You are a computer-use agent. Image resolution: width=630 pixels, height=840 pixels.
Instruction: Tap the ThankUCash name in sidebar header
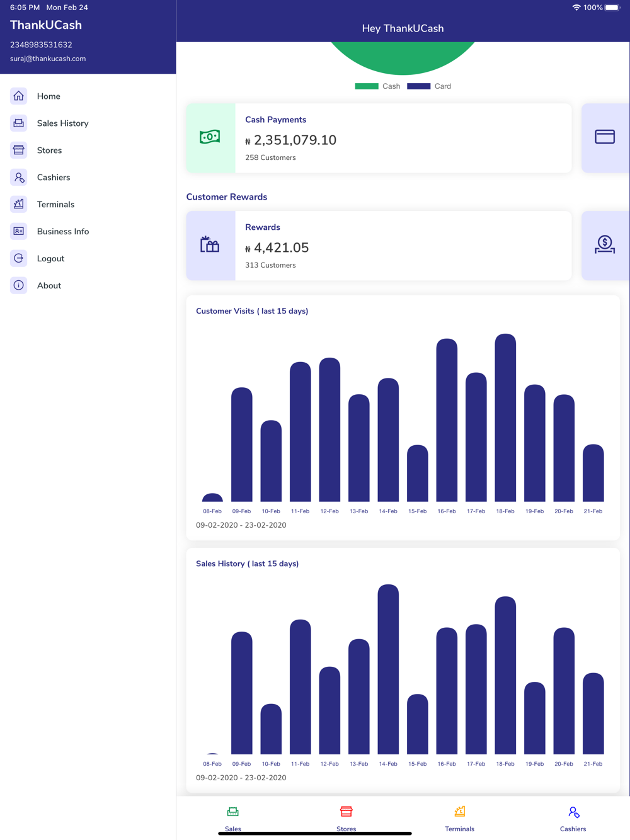tap(46, 25)
